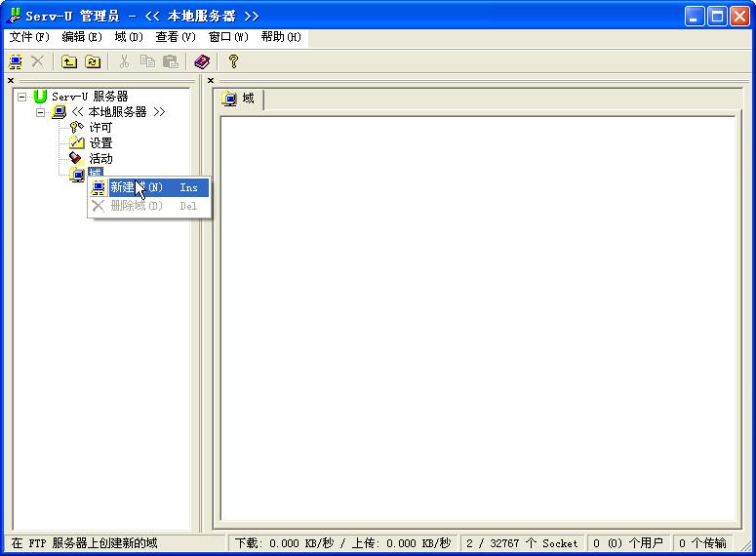Open the 帮助(H) menu
The image size is (756, 556).
(x=281, y=37)
